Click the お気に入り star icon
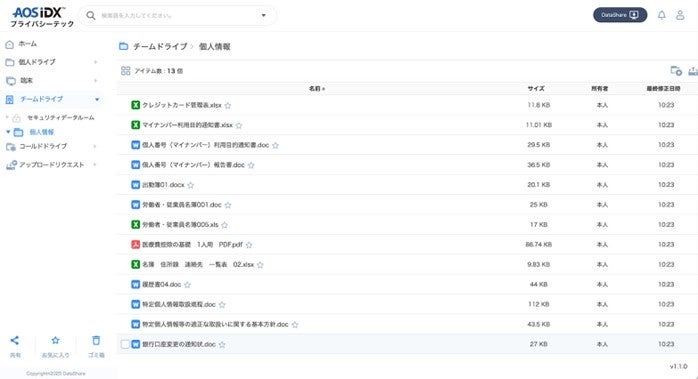The width and height of the screenshot is (698, 379). click(55, 341)
